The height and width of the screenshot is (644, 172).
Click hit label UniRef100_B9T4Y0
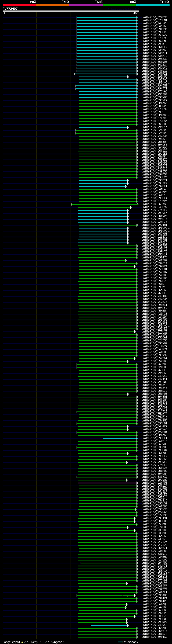pyautogui.click(x=154, y=258)
